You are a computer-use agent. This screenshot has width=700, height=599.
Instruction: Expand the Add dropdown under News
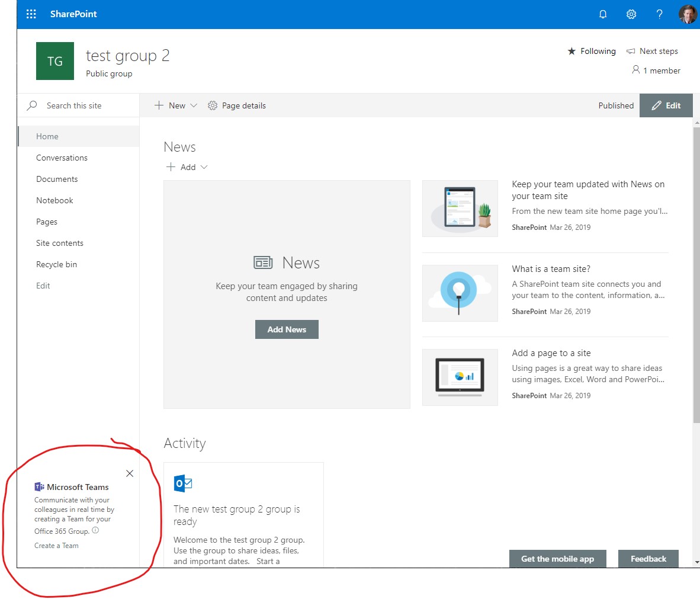tap(204, 167)
